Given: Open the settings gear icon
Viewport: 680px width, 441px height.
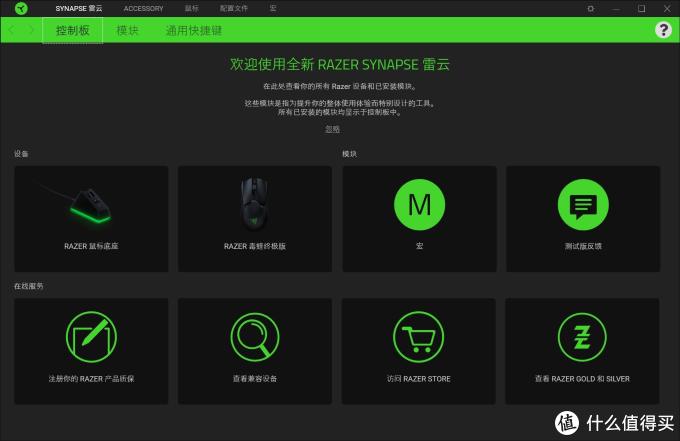Looking at the screenshot, I should (590, 8).
